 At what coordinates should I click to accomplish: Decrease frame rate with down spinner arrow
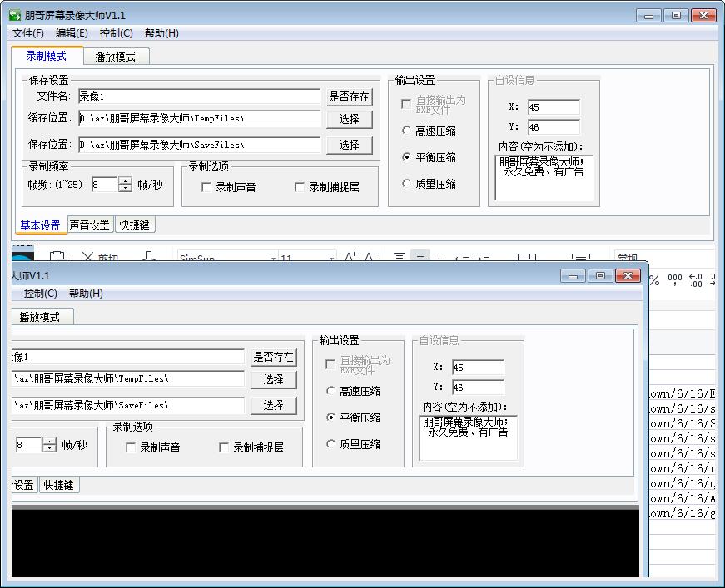pyautogui.click(x=126, y=189)
